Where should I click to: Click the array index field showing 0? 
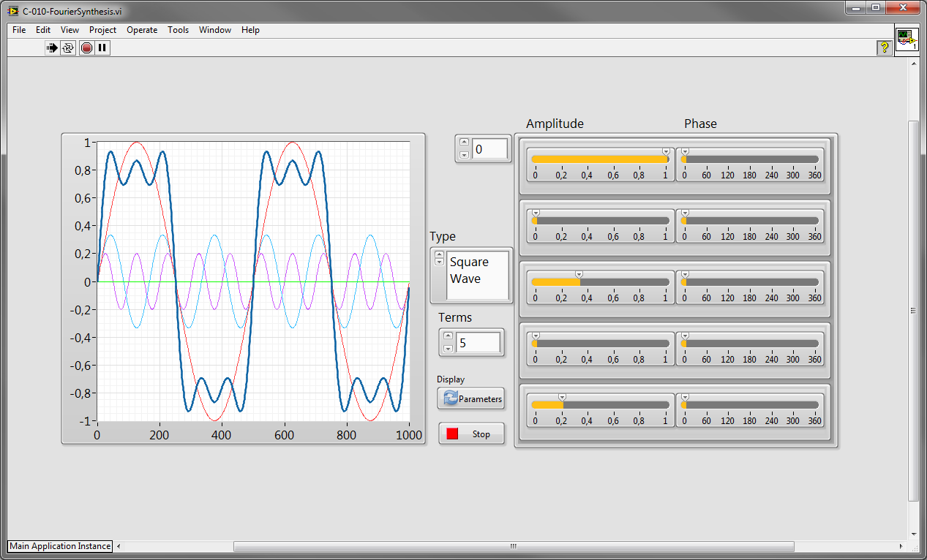coord(489,149)
